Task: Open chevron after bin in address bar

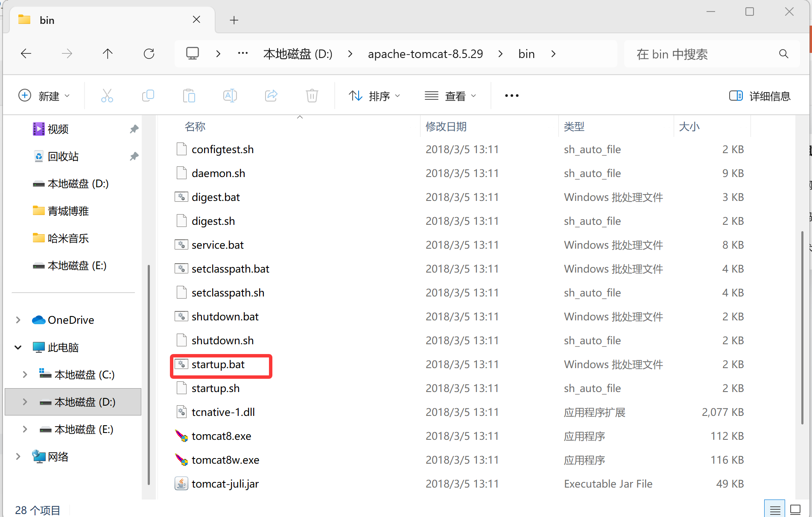Action: tap(553, 54)
